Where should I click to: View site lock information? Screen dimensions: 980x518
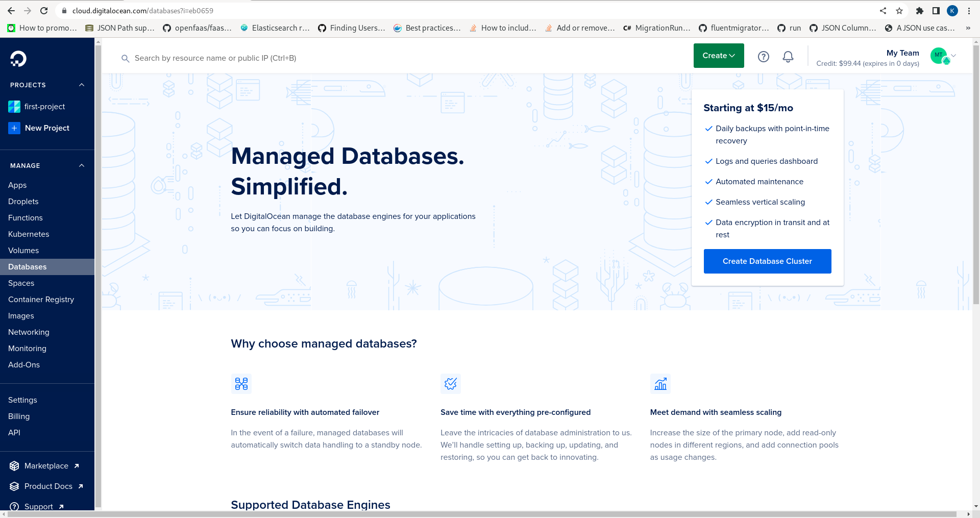pyautogui.click(x=64, y=11)
